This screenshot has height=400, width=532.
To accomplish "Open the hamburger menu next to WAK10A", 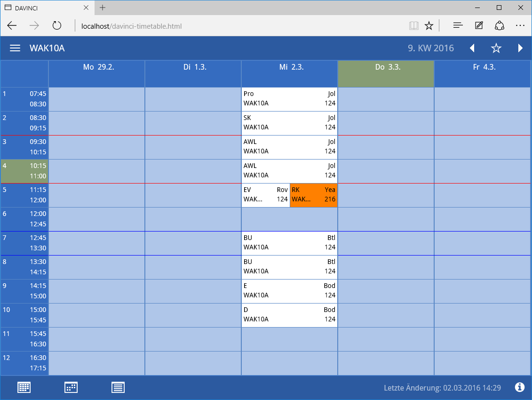I will (15, 48).
